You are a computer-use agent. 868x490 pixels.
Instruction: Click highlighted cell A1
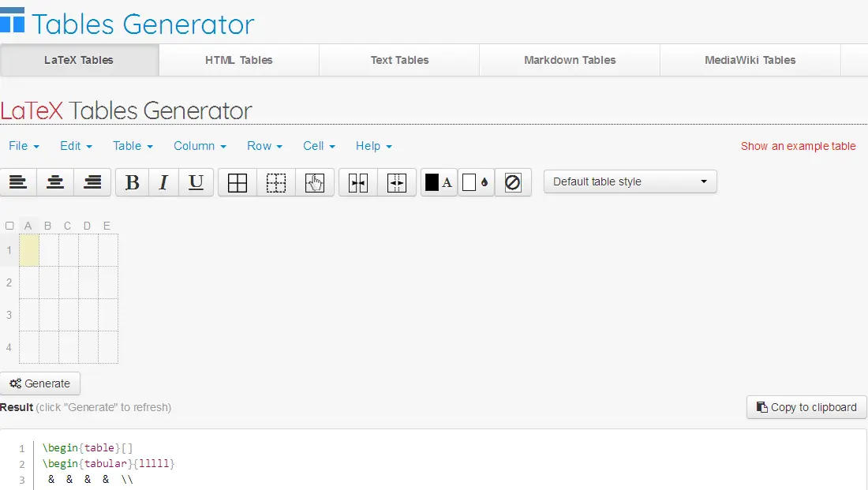[x=29, y=250]
